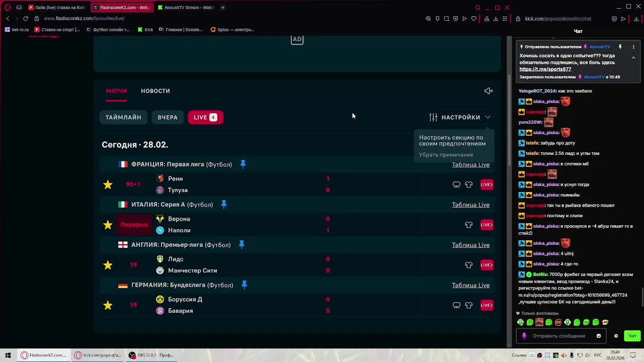
Task: Add page to bookmarks heart icon
Action: tap(473, 19)
